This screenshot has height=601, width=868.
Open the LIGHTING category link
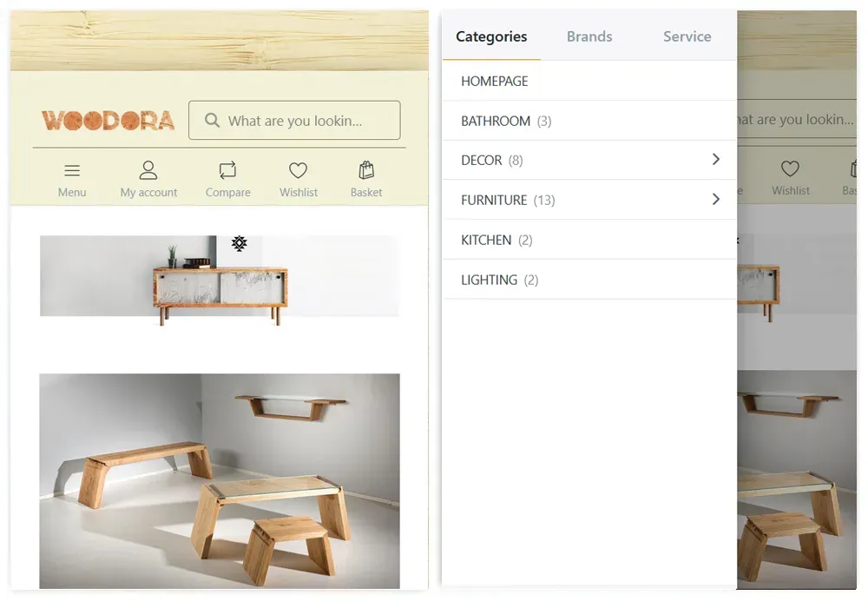[x=589, y=280]
